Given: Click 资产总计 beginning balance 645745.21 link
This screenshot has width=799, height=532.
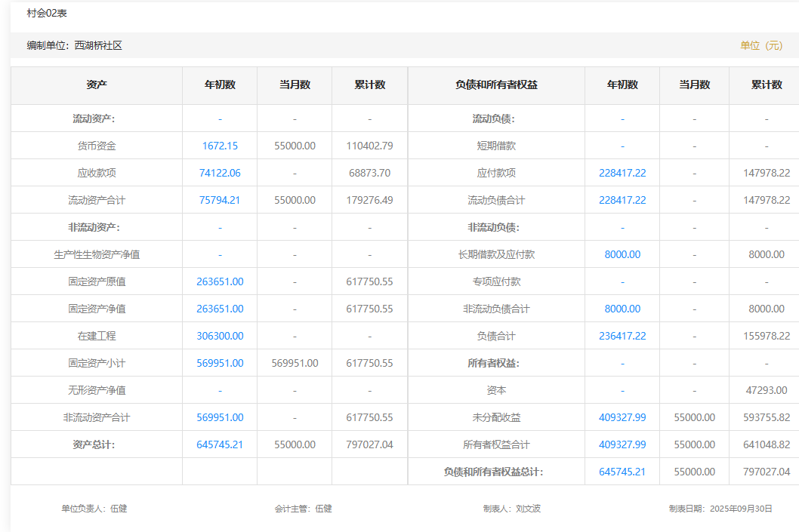Looking at the screenshot, I should point(220,444).
